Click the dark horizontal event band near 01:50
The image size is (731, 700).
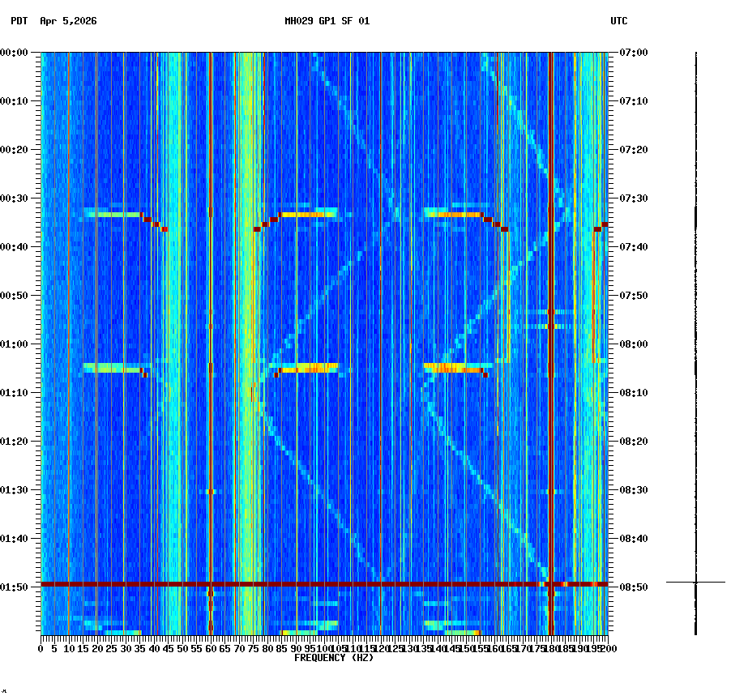[324, 583]
